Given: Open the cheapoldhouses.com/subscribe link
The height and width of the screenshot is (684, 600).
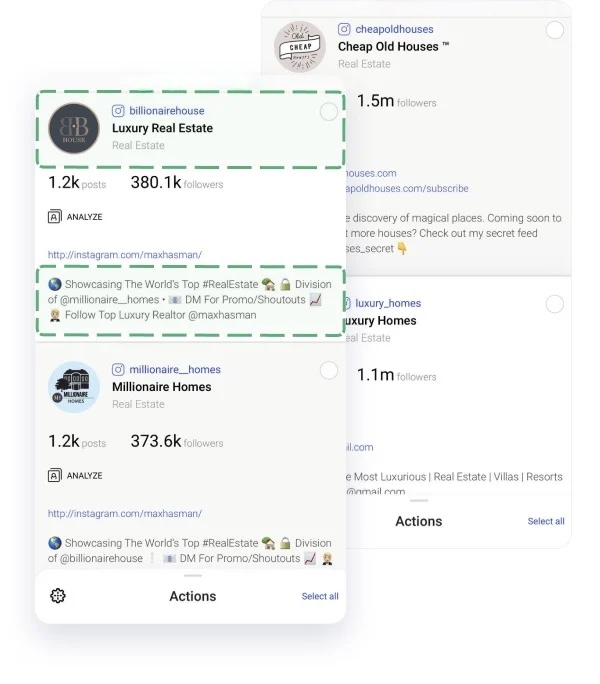Looking at the screenshot, I should (x=406, y=189).
